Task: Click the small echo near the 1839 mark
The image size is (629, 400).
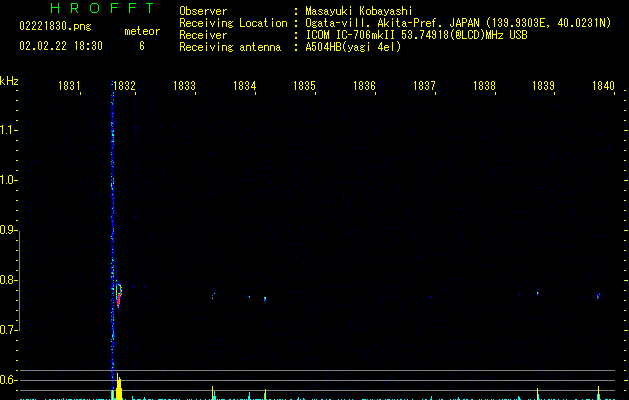Action: [x=538, y=293]
